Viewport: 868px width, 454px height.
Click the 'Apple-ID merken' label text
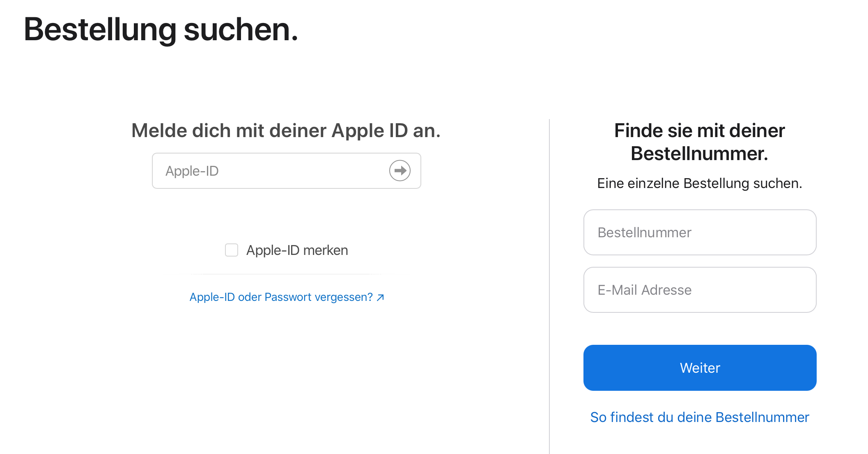click(x=297, y=250)
